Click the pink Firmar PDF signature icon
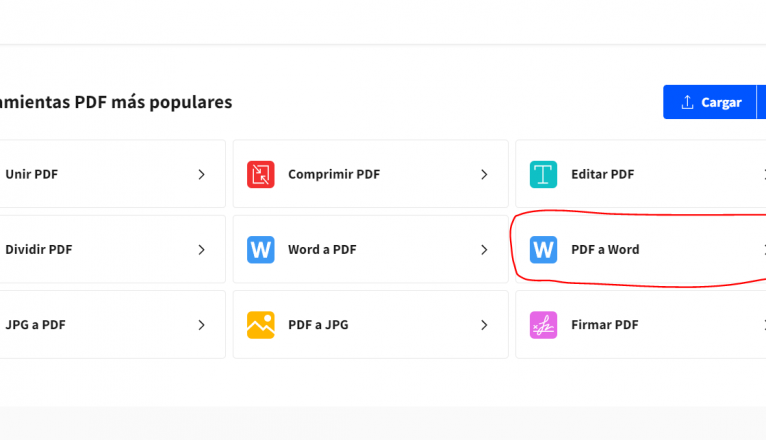766x440 pixels. pyautogui.click(x=543, y=325)
